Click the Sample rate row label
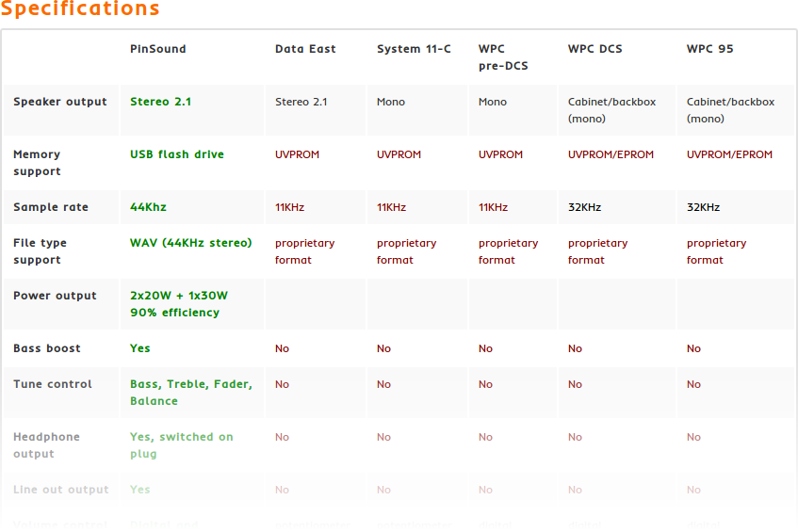The image size is (798, 532). click(51, 207)
